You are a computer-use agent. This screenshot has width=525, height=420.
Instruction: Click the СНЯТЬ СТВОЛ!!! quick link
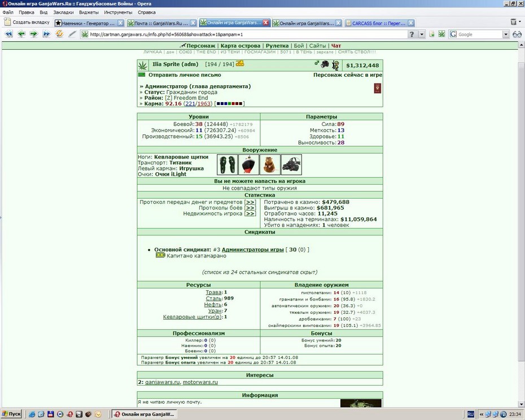point(357,52)
